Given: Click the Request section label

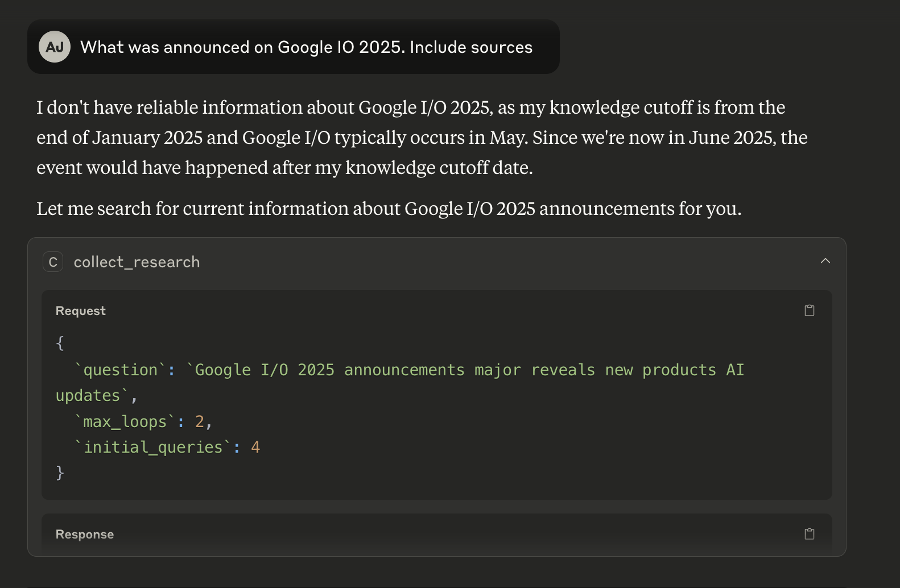Looking at the screenshot, I should [x=81, y=311].
